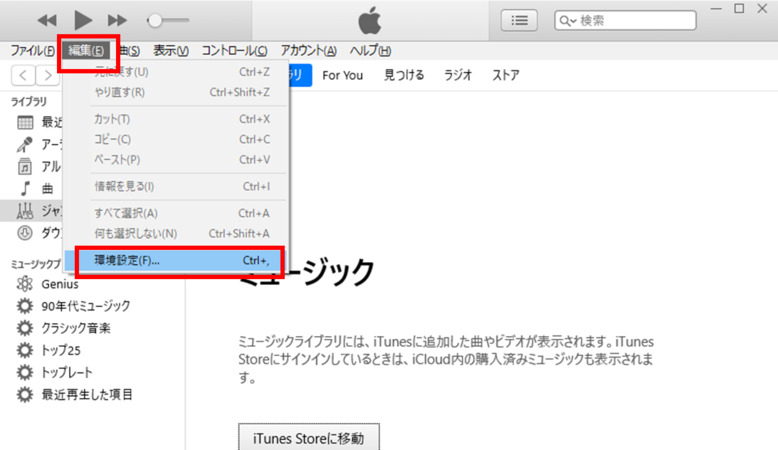
Task: Skip forward with the fast-forward button
Action: [x=117, y=20]
